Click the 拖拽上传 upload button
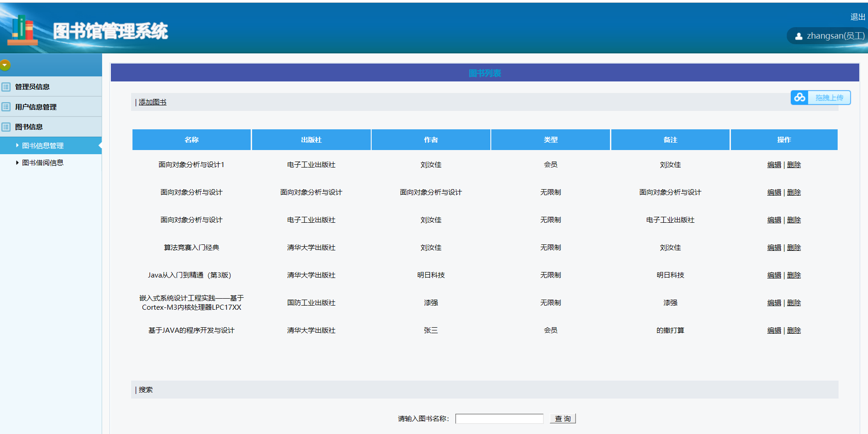 pos(829,98)
